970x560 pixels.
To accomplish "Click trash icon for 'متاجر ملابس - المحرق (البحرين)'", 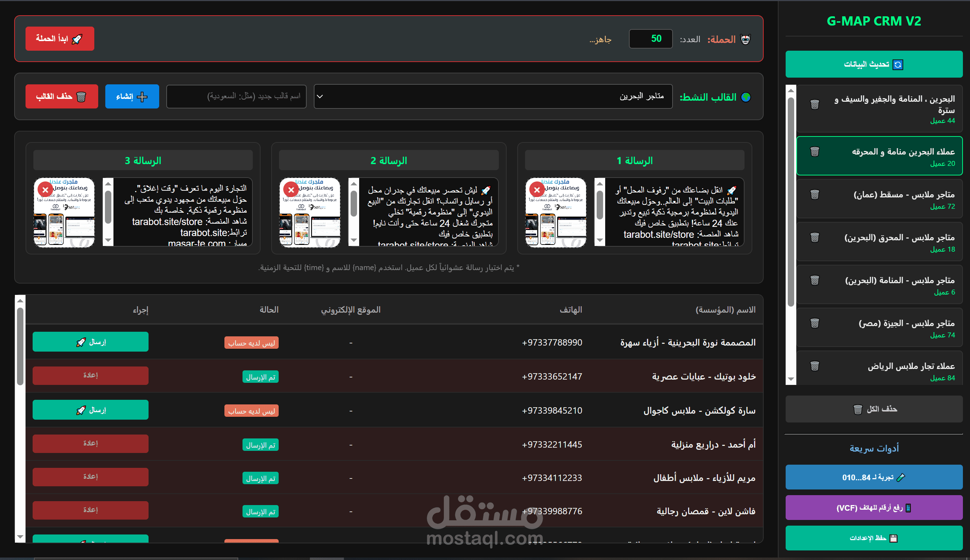I will [815, 237].
